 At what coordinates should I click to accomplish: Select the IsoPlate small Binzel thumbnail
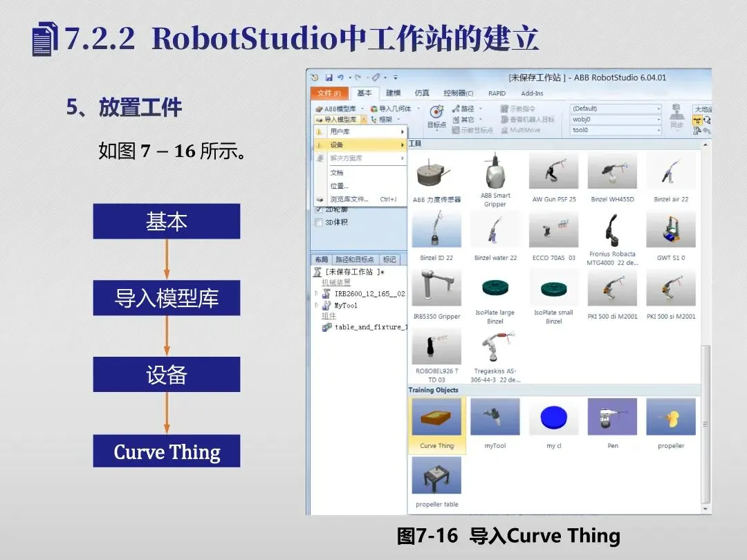click(553, 288)
